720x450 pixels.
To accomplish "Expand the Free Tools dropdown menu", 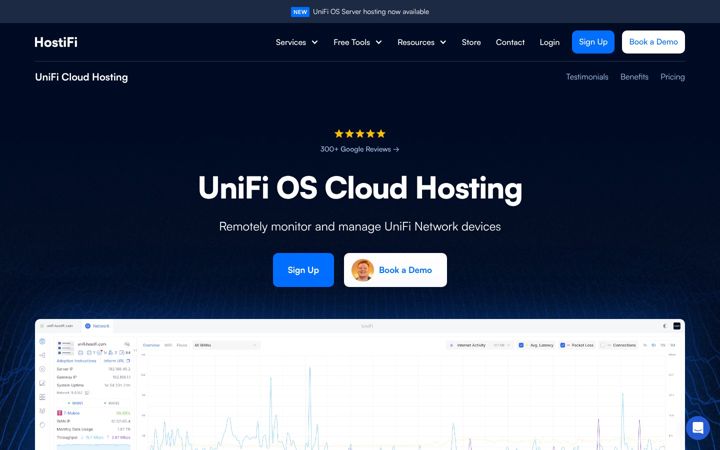I will (357, 42).
